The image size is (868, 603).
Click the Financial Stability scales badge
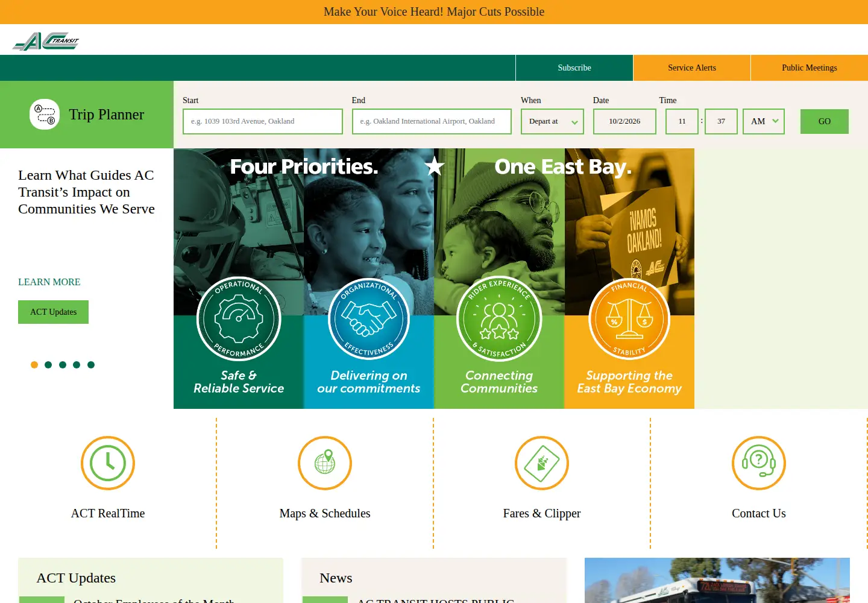click(x=629, y=318)
